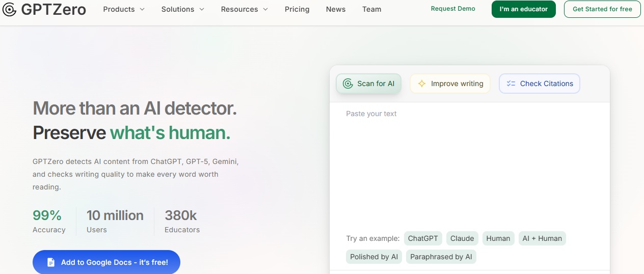Click the Request Demo link
The height and width of the screenshot is (274, 644).
453,9
